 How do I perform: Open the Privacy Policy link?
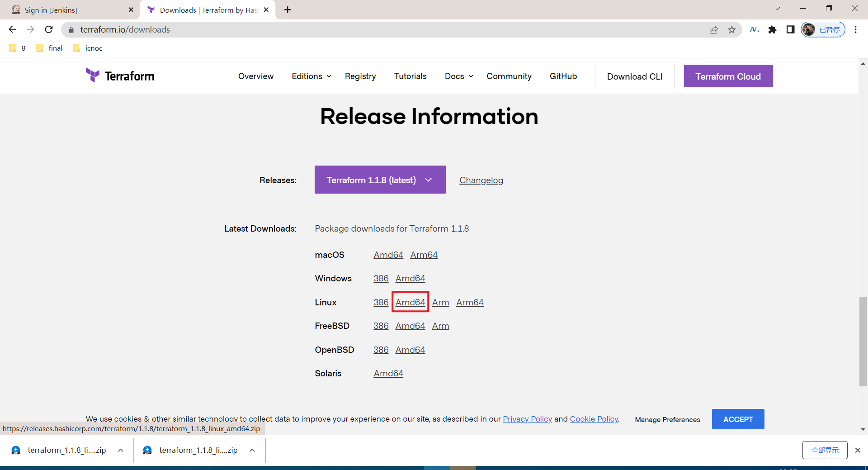527,419
